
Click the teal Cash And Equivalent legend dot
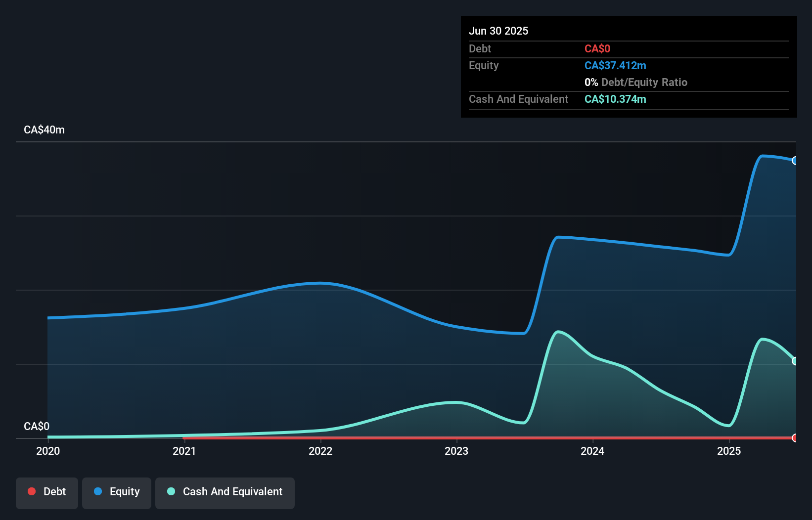point(171,491)
